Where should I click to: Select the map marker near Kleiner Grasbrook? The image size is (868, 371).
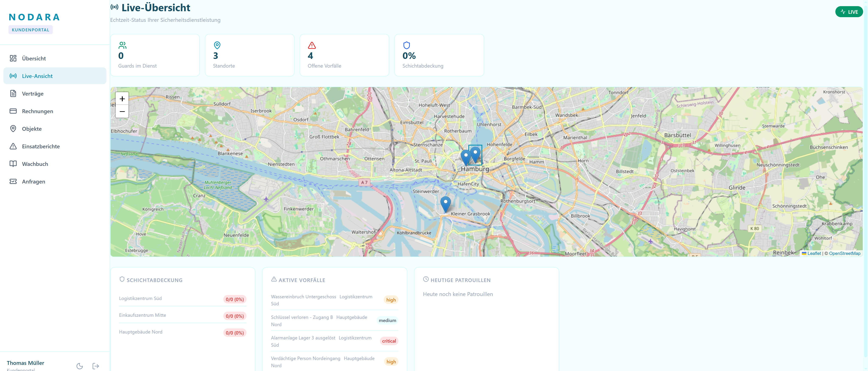pos(445,204)
